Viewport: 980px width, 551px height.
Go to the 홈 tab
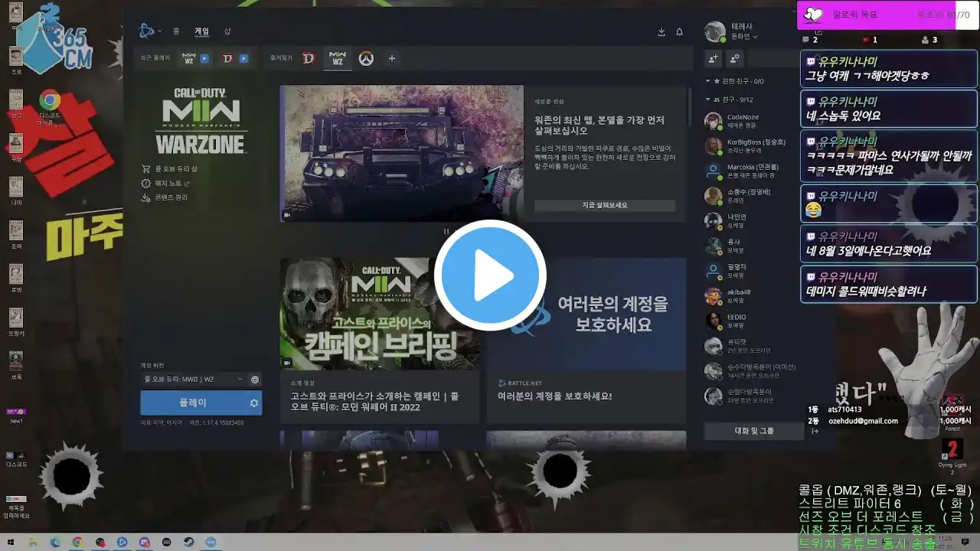click(176, 31)
